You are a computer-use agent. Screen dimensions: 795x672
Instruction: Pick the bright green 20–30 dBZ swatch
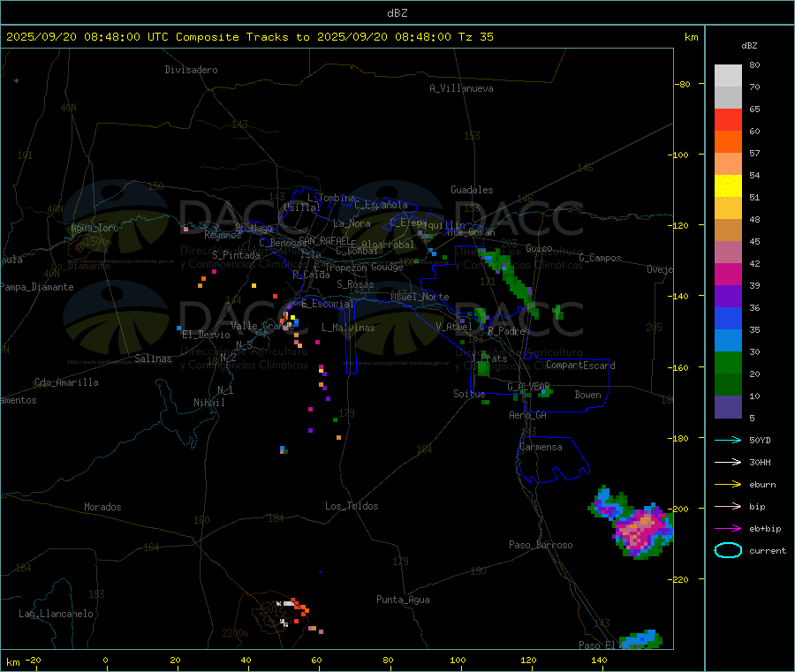[x=728, y=362]
